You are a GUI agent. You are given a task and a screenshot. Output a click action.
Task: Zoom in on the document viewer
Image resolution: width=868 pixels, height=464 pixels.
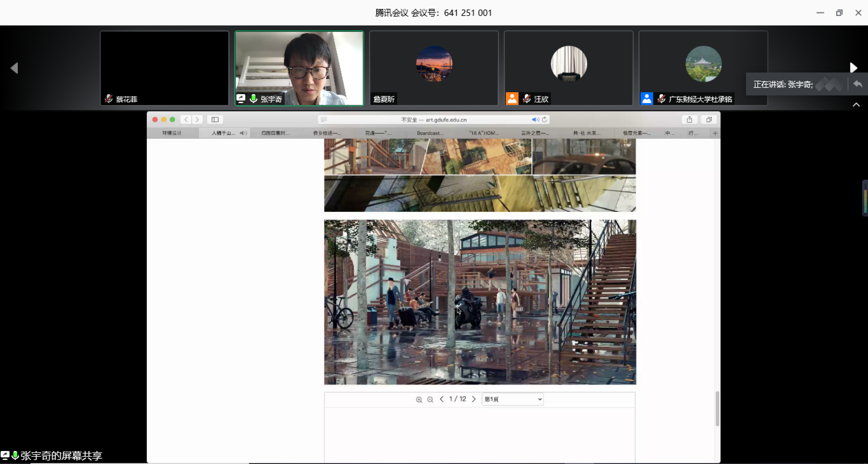click(419, 400)
